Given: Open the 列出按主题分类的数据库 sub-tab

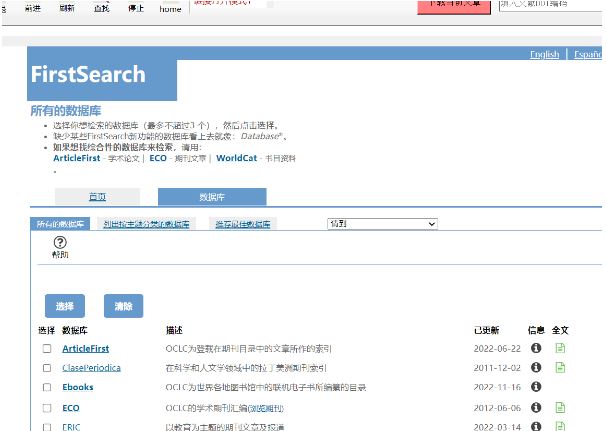Looking at the screenshot, I should point(146,224).
